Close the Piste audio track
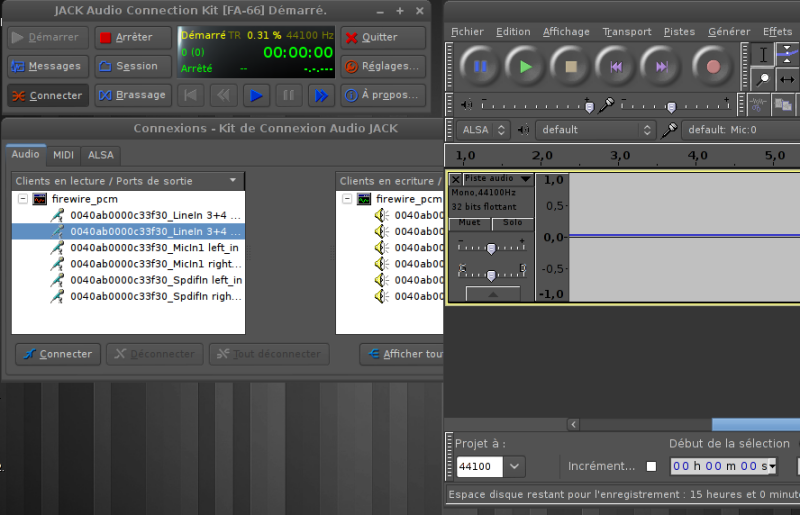 [x=456, y=179]
